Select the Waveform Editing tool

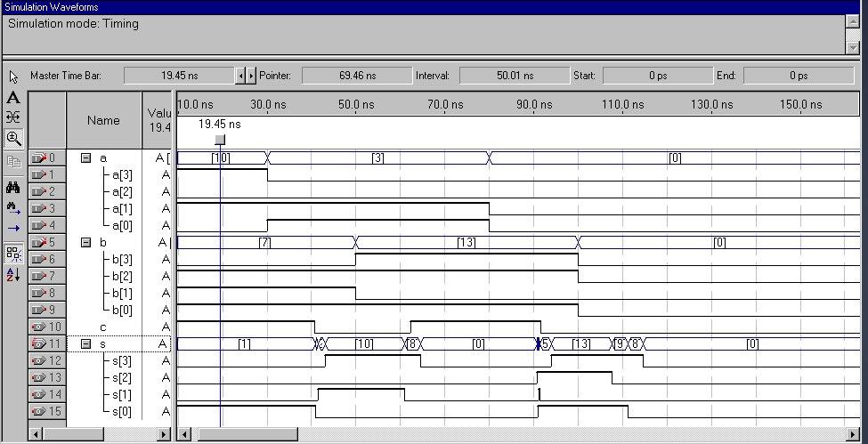click(x=13, y=117)
